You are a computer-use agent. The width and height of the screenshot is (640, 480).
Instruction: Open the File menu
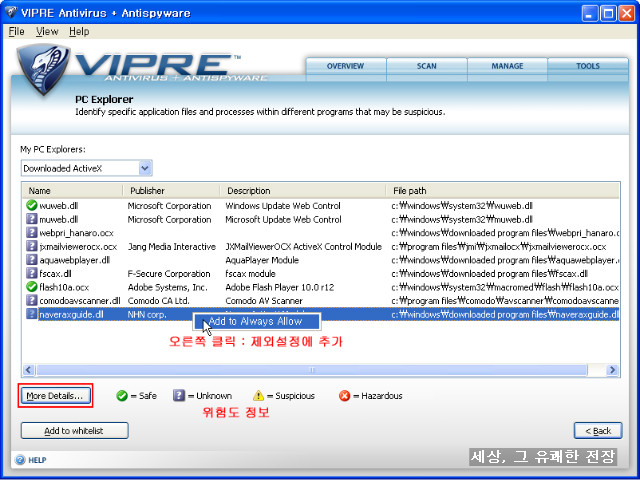tap(16, 31)
